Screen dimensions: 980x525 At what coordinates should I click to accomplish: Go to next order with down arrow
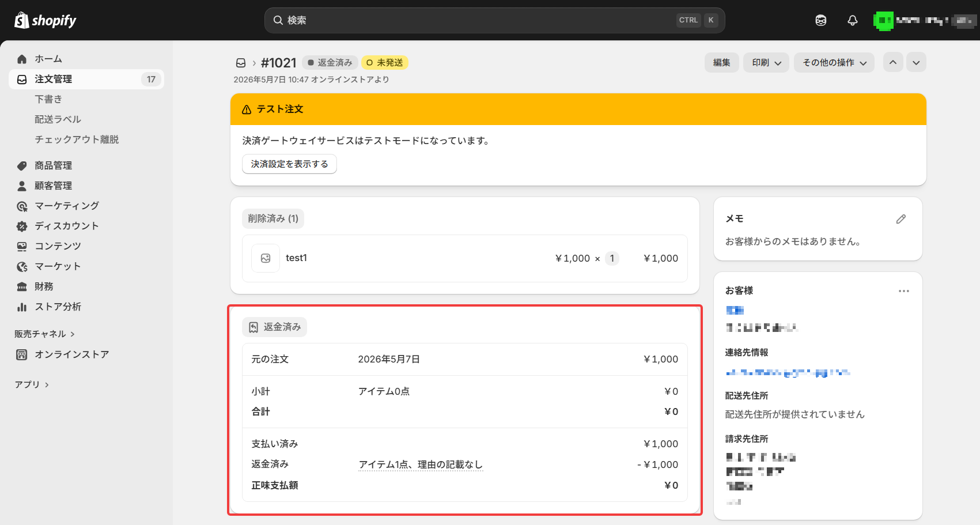tap(916, 62)
